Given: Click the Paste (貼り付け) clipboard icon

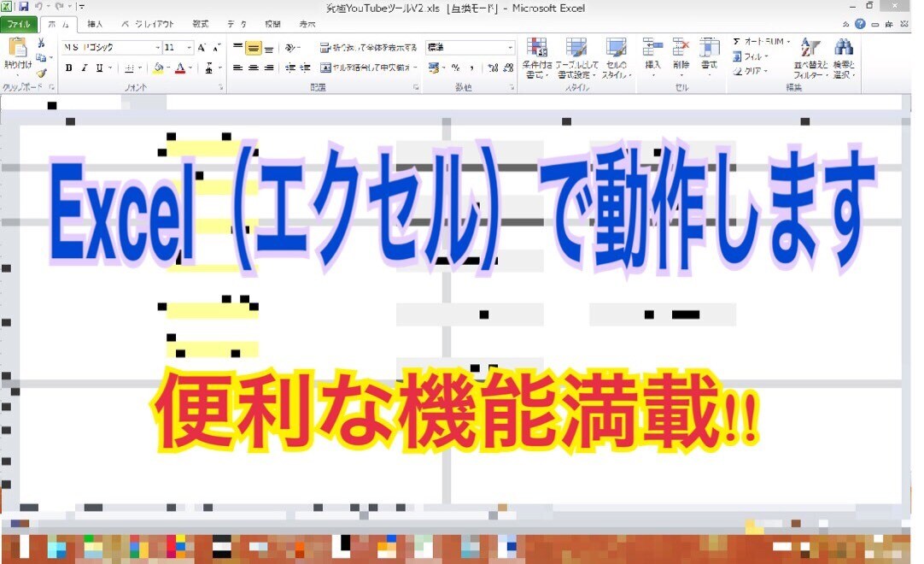Looking at the screenshot, I should coord(18,49).
